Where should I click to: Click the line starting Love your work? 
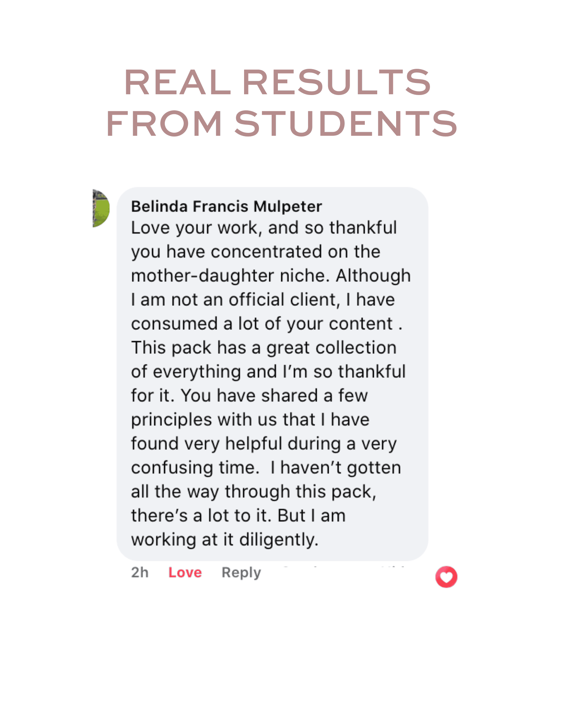point(264,227)
